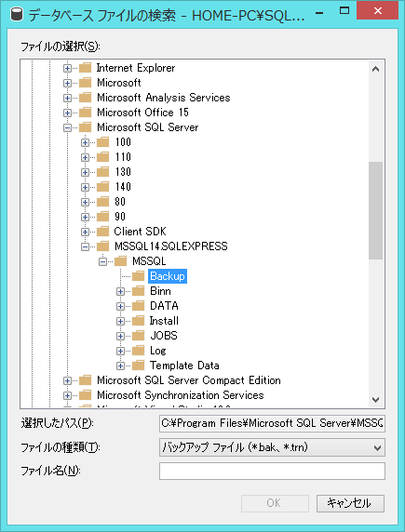Image resolution: width=405 pixels, height=532 pixels.
Task: Click the 選択したパス path field
Action: click(x=272, y=423)
